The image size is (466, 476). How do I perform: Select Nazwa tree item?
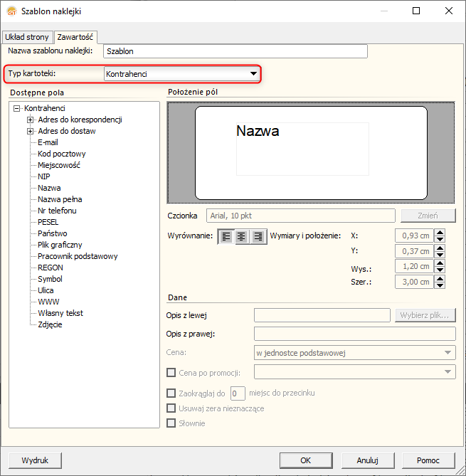point(49,188)
